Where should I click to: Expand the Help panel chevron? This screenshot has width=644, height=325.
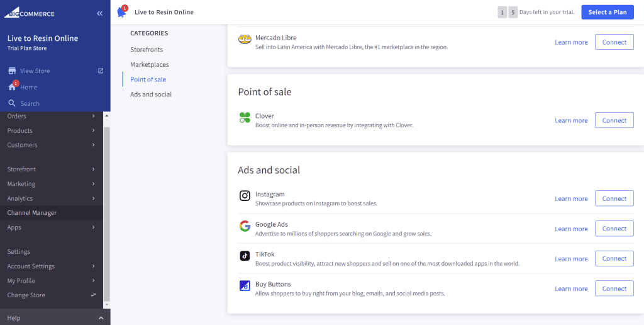click(101, 318)
